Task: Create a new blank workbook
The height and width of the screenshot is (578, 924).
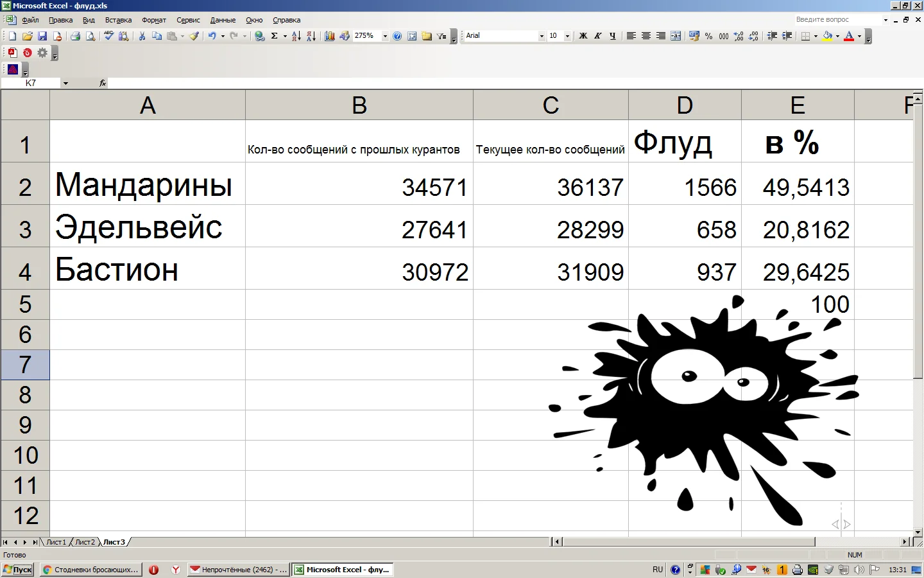Action: click(x=12, y=37)
